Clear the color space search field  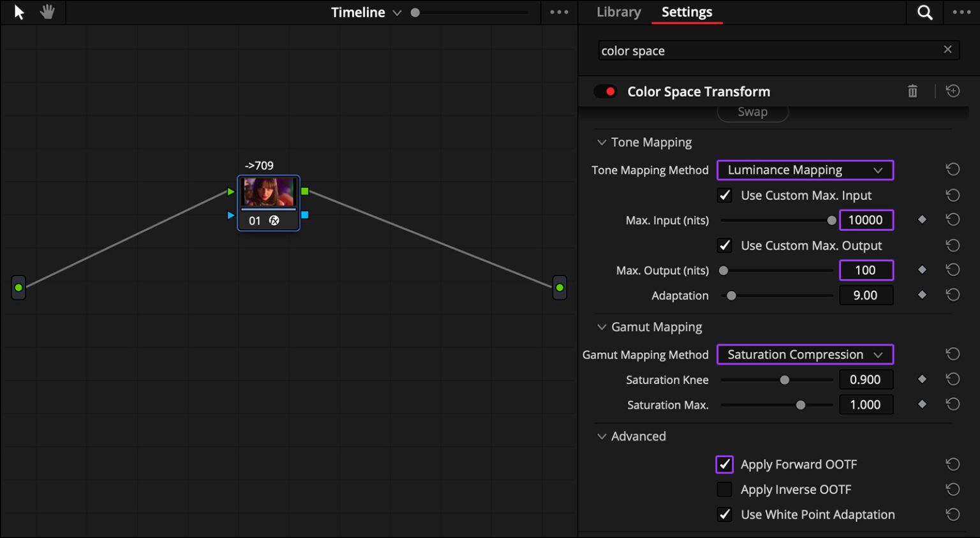tap(947, 50)
